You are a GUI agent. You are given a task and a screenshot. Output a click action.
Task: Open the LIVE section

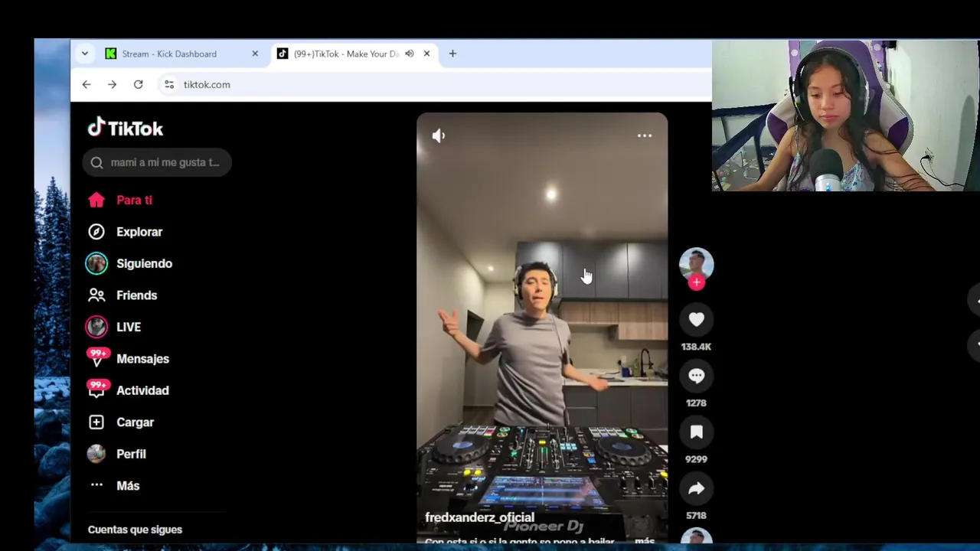tap(113, 327)
